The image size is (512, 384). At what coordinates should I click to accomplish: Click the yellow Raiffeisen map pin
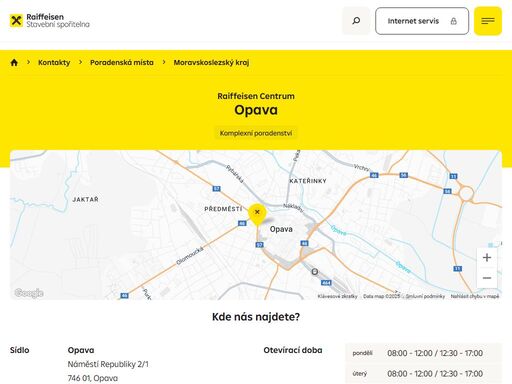(257, 214)
